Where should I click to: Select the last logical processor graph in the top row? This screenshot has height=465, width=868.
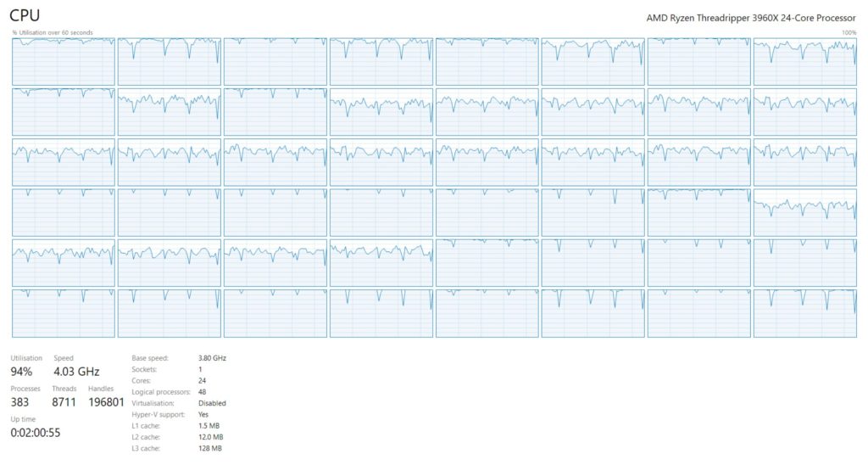805,62
